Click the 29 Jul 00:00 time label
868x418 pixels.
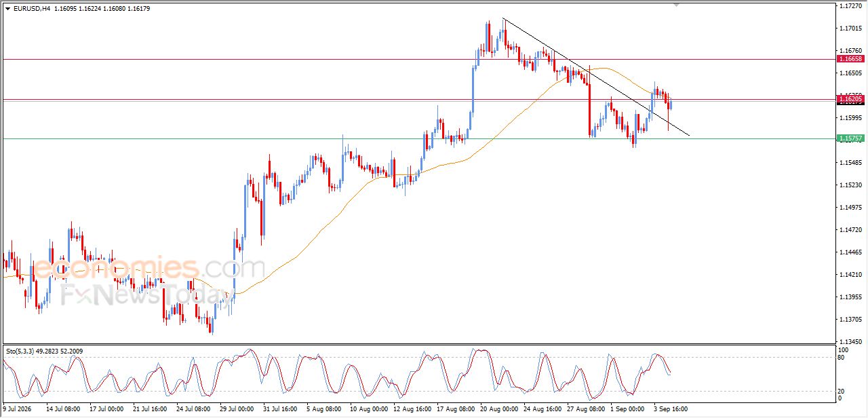tap(237, 409)
